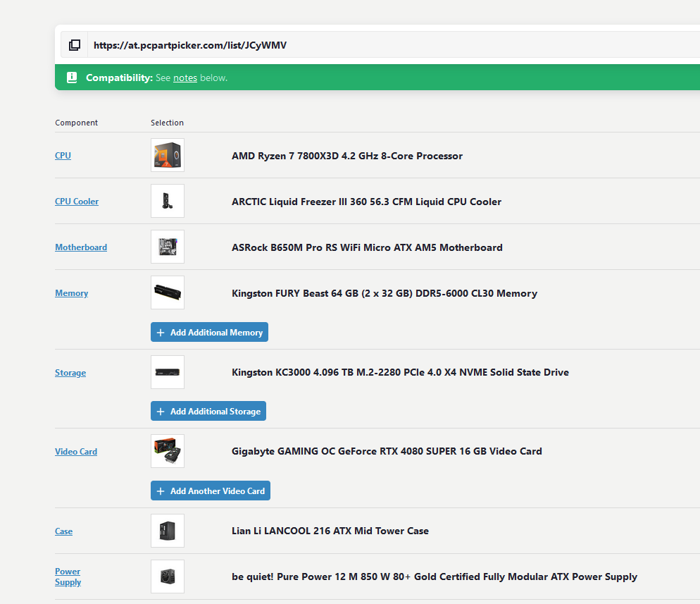Open Kingston FURY Beast 64 GB product name

pos(385,293)
